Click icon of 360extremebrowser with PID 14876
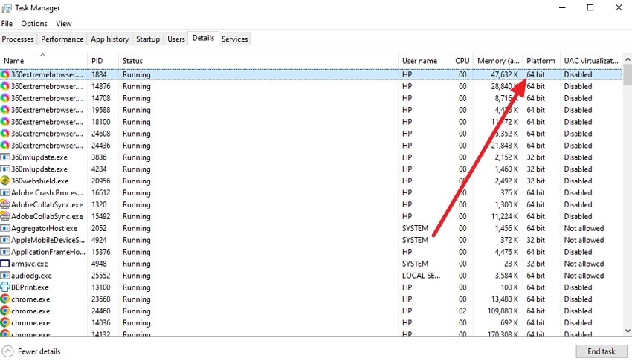Viewport: 632px width, 364px height. point(5,86)
